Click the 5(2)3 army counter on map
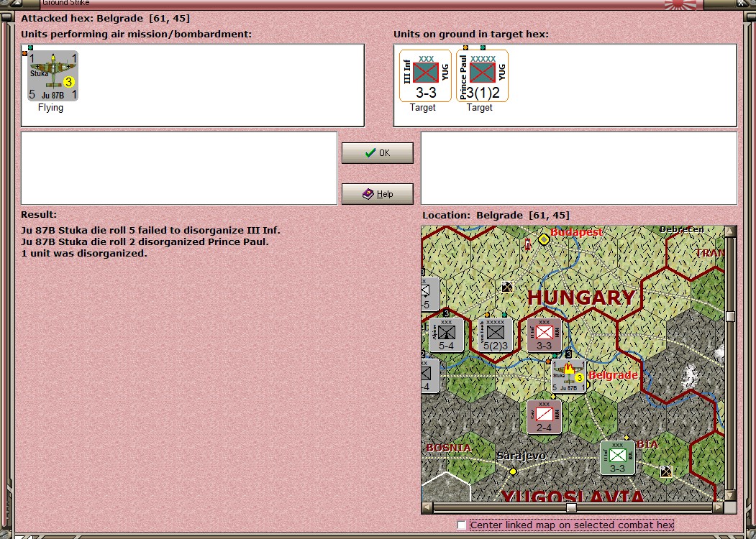Image resolution: width=756 pixels, height=539 pixels. pyautogui.click(x=496, y=335)
